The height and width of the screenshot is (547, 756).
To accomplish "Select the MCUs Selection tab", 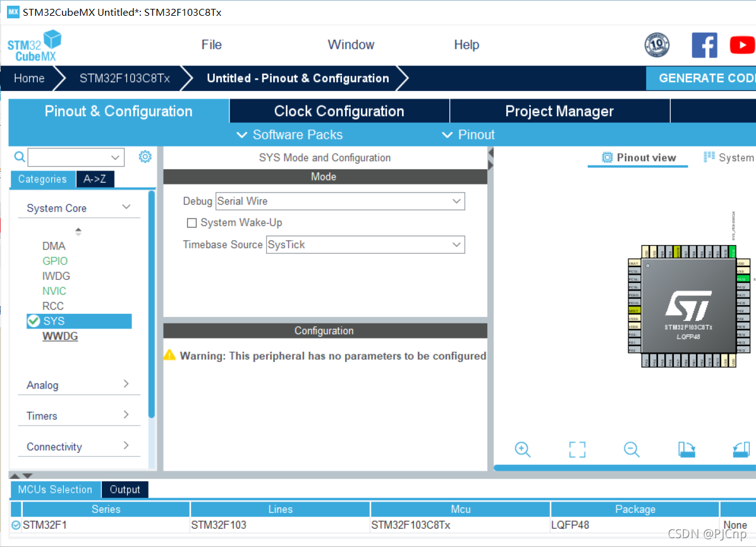I will pyautogui.click(x=55, y=489).
